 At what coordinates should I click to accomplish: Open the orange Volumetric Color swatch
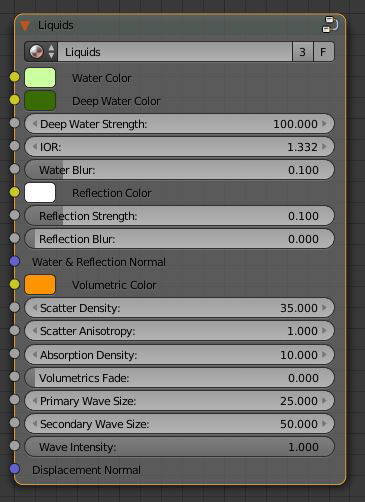(x=40, y=285)
